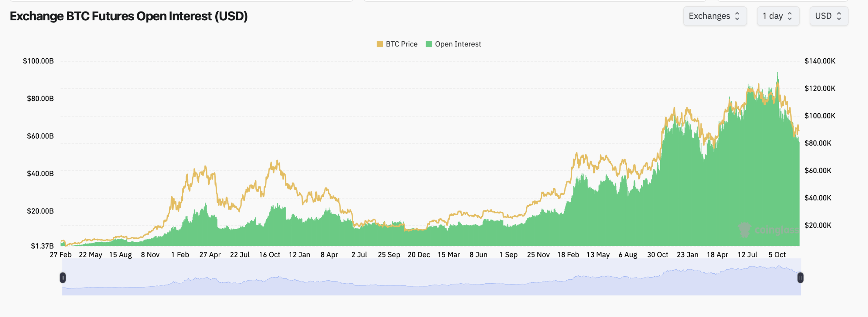Click the $100.00B label on the left axis
The height and width of the screenshot is (317, 868).
[38, 61]
